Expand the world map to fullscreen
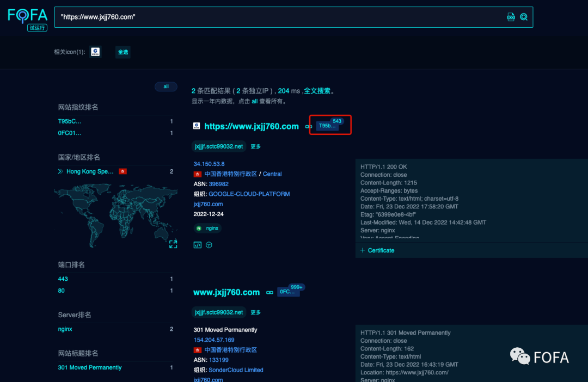The image size is (588, 382). [173, 244]
